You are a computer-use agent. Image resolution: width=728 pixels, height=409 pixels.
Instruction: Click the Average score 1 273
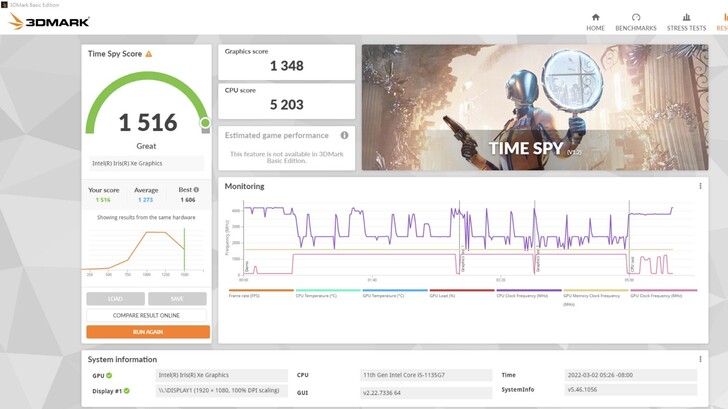click(145, 200)
